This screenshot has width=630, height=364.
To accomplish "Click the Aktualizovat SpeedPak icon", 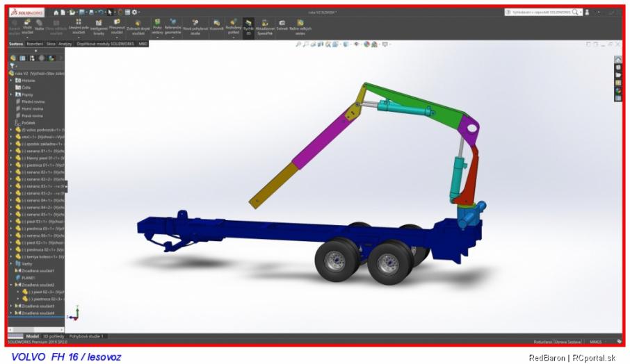I will point(265,26).
